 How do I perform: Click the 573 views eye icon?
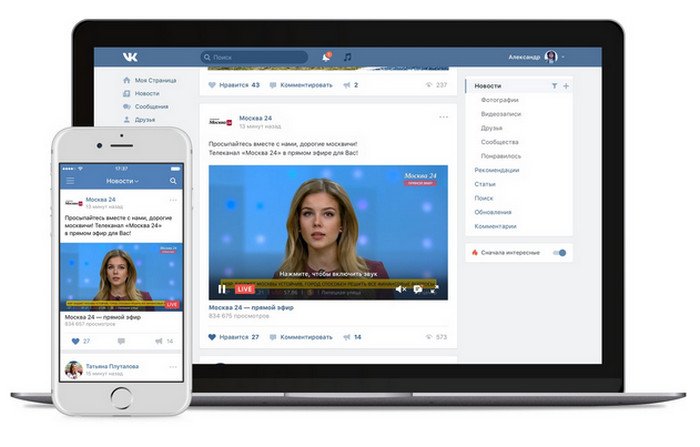[429, 337]
